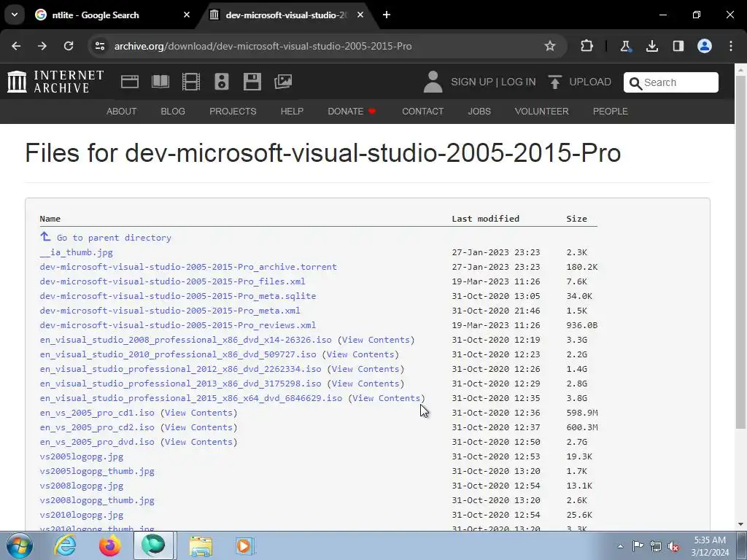View Contents of en_vs_2005_pro_cd2.iso

198,427
